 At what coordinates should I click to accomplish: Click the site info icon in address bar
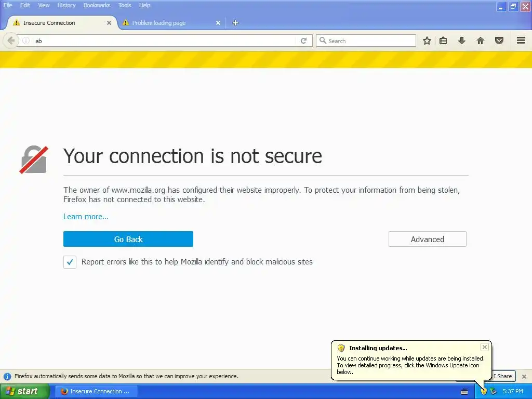(26, 41)
